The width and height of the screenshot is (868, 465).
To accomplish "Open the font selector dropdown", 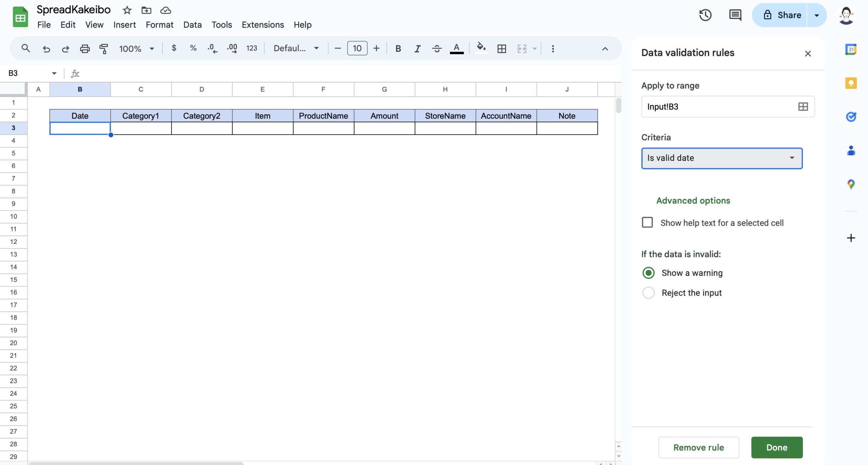I will coord(295,48).
